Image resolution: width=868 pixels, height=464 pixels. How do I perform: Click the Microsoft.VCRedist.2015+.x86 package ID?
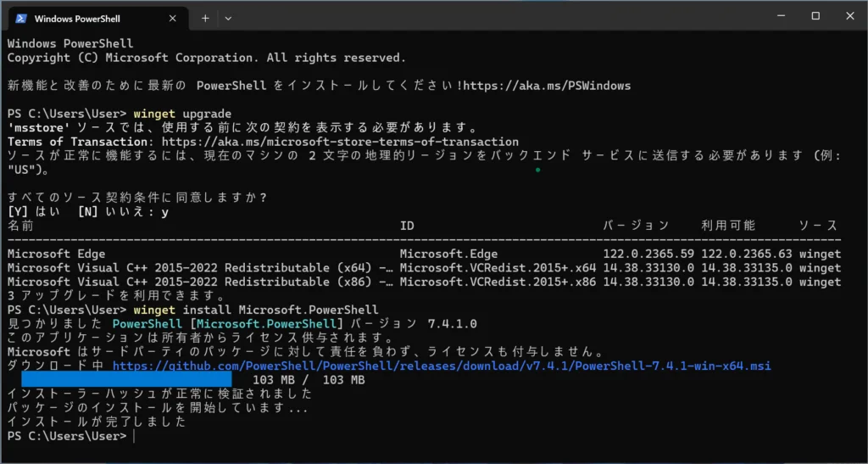tap(498, 282)
